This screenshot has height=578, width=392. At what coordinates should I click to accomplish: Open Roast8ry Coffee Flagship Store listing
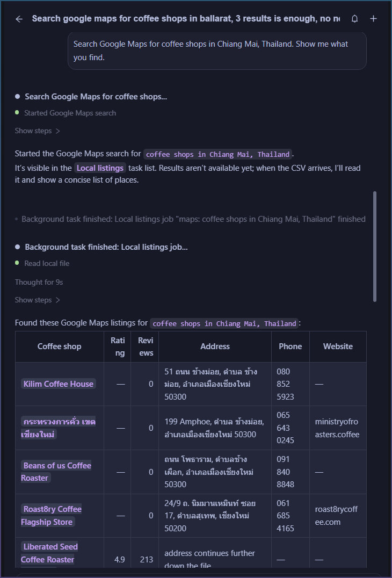pos(51,515)
